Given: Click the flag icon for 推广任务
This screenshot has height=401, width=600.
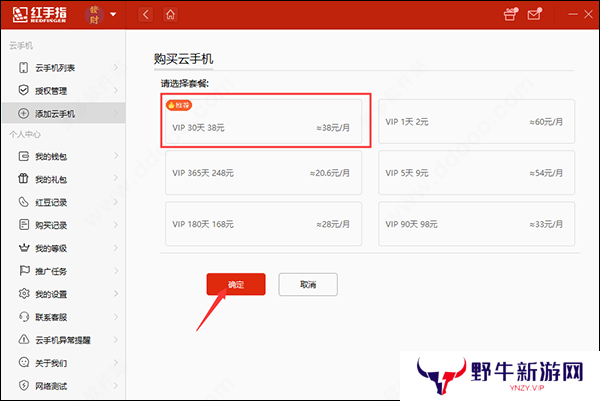Looking at the screenshot, I should [24, 271].
